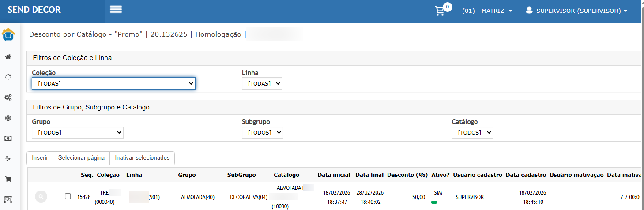This screenshot has width=644, height=210.
Task: Expand the Subgrupo dropdown
Action: (x=262, y=132)
